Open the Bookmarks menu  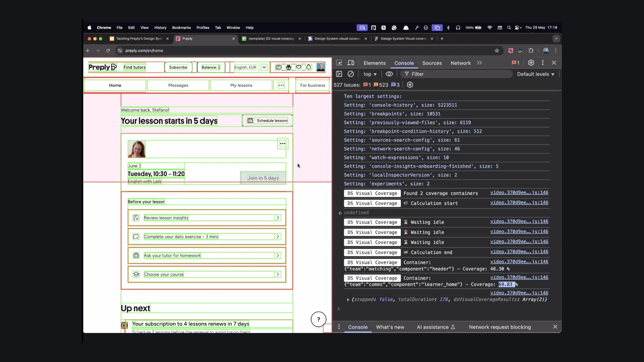pos(181,27)
